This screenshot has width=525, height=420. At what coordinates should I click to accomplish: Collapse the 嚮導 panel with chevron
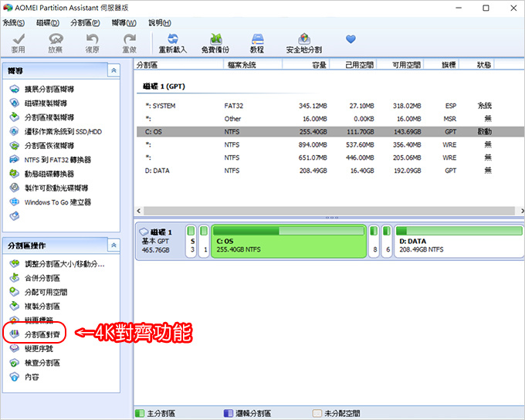click(x=113, y=70)
